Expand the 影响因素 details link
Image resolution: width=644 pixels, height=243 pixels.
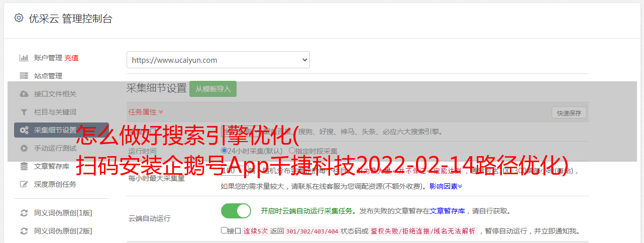[x=446, y=186]
